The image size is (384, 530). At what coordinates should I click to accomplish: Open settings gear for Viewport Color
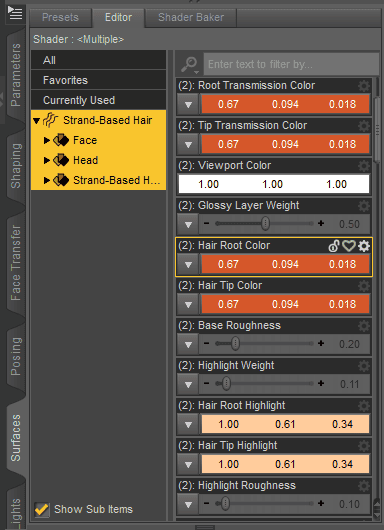(364, 166)
